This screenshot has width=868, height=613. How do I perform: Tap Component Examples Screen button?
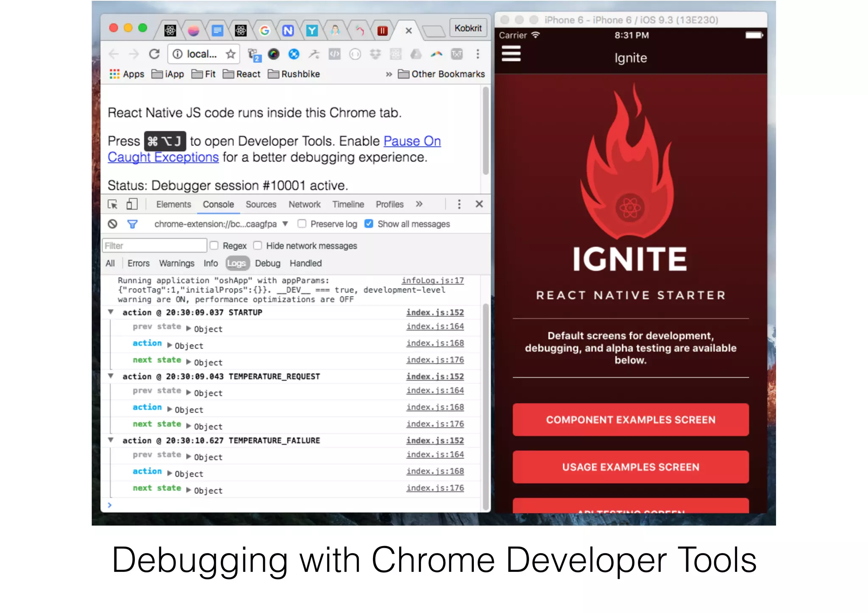click(631, 419)
